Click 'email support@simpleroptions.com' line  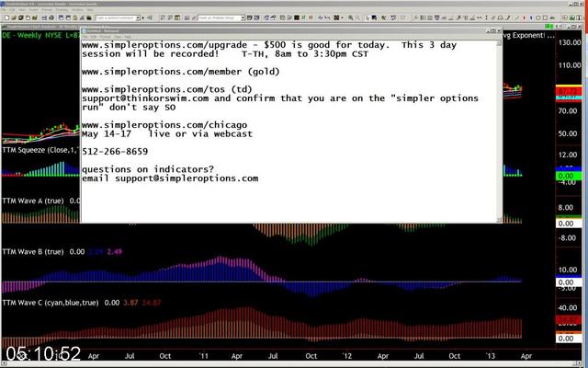(x=170, y=178)
